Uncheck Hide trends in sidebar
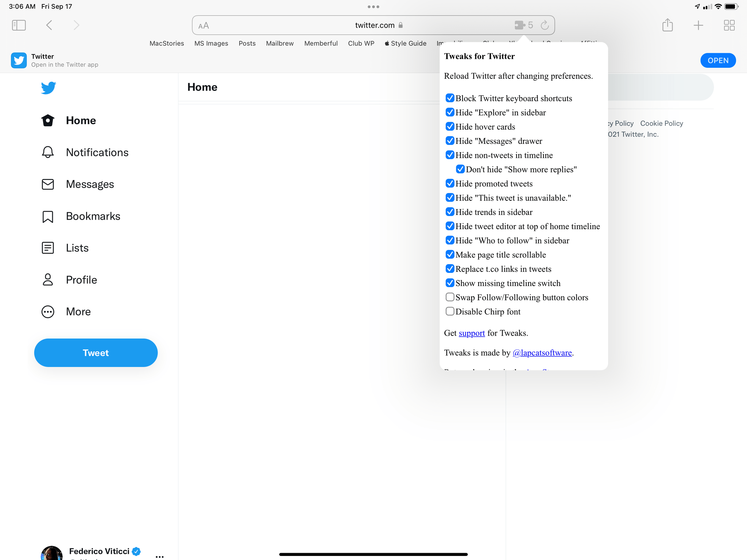The height and width of the screenshot is (560, 747). [450, 212]
